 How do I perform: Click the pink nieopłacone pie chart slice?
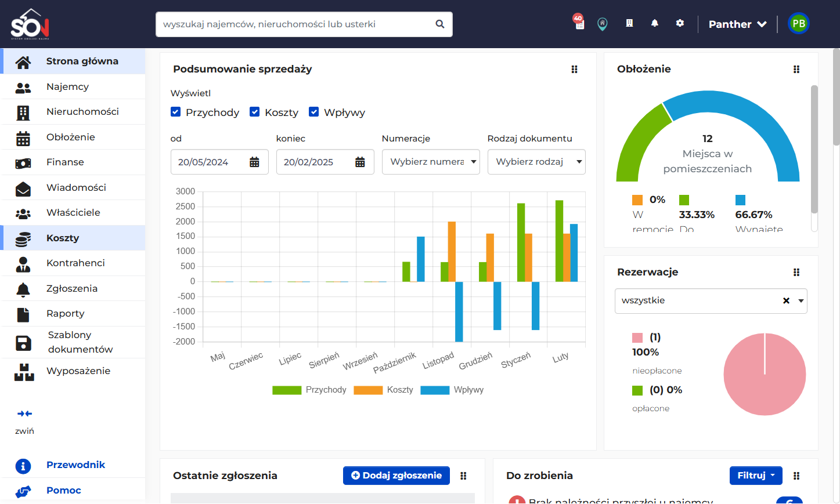(x=765, y=374)
